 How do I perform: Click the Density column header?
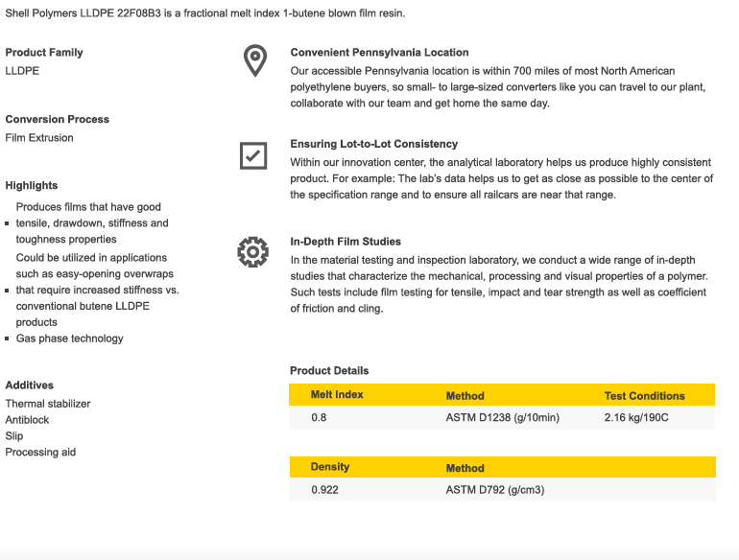(330, 467)
